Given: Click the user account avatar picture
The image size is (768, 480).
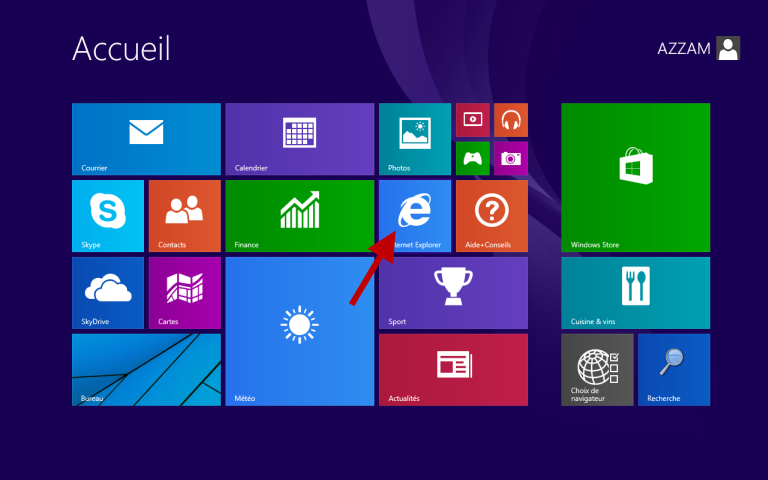Looking at the screenshot, I should [x=728, y=48].
